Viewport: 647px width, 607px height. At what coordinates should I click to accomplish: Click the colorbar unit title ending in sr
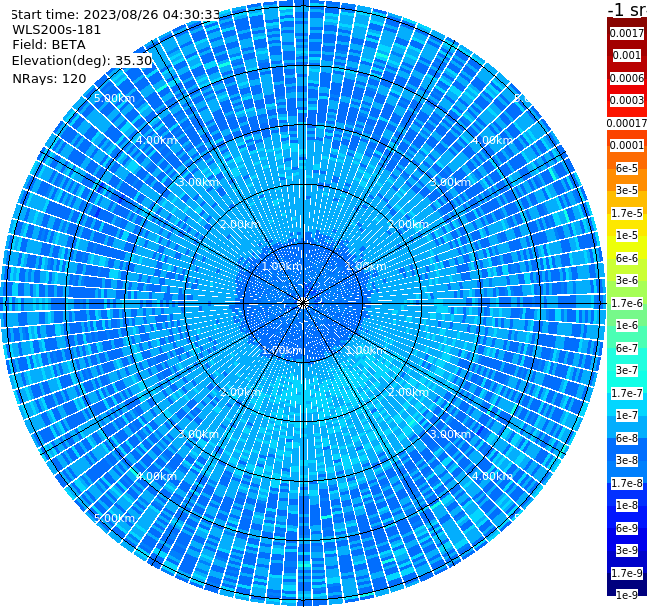coord(627,9)
